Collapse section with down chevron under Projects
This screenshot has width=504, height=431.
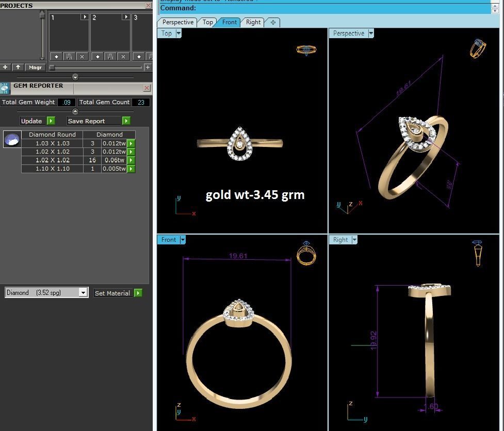[75, 77]
